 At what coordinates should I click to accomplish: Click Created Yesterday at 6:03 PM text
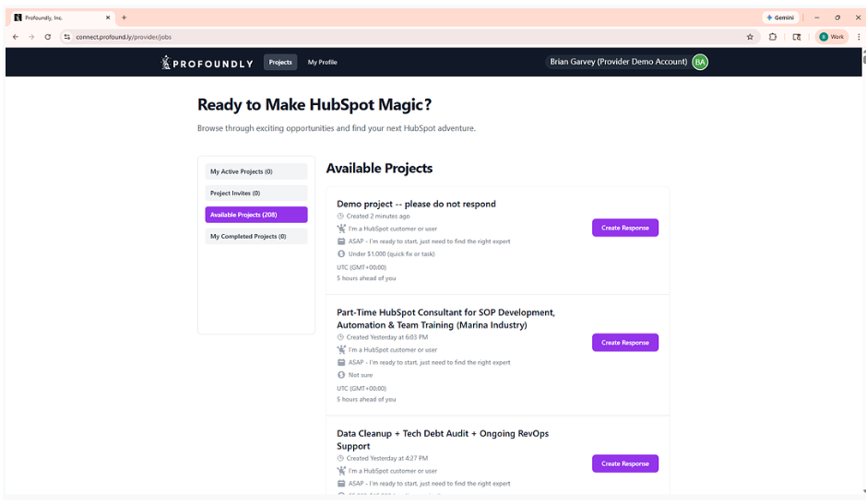[387, 337]
